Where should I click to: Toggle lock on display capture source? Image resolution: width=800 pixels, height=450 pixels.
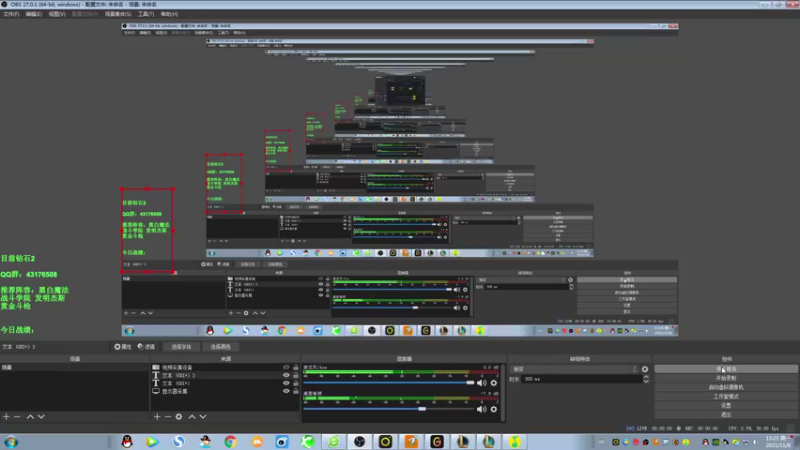[296, 391]
